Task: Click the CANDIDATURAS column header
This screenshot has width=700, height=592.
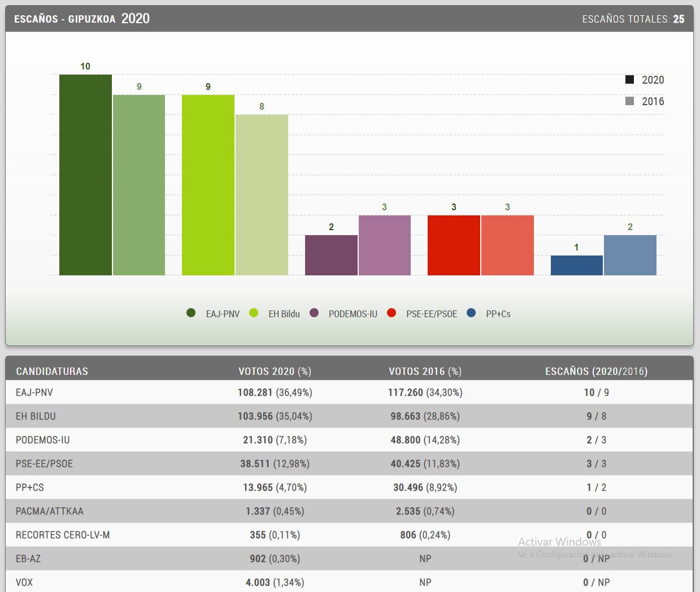Action: [52, 371]
